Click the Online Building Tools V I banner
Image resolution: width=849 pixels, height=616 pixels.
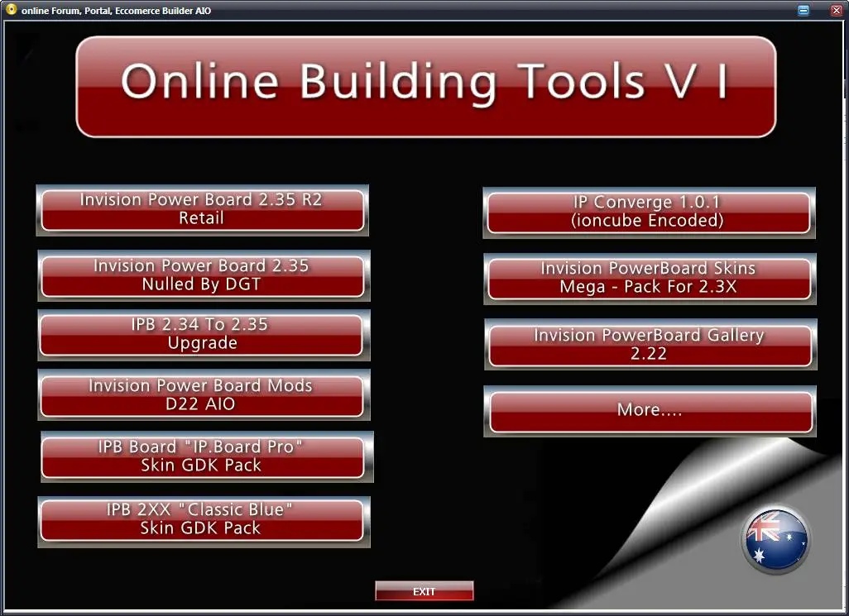click(426, 87)
